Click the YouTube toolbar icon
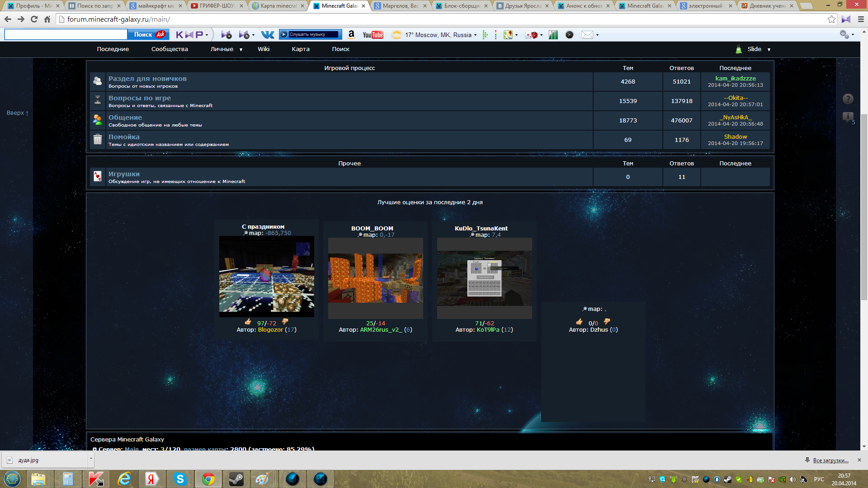Screen dimensions: 868x488 [373, 35]
